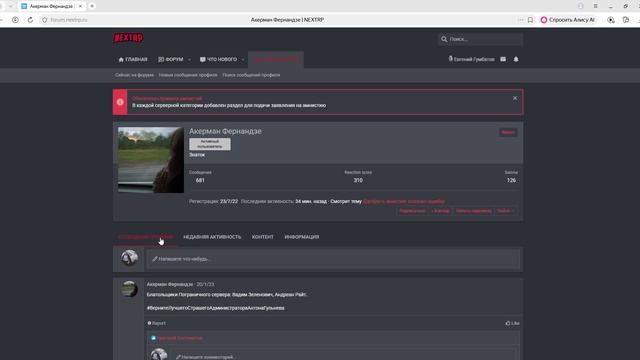The image size is (640, 360).
Task: Open the browser hamburger menu
Action: pos(596,6)
